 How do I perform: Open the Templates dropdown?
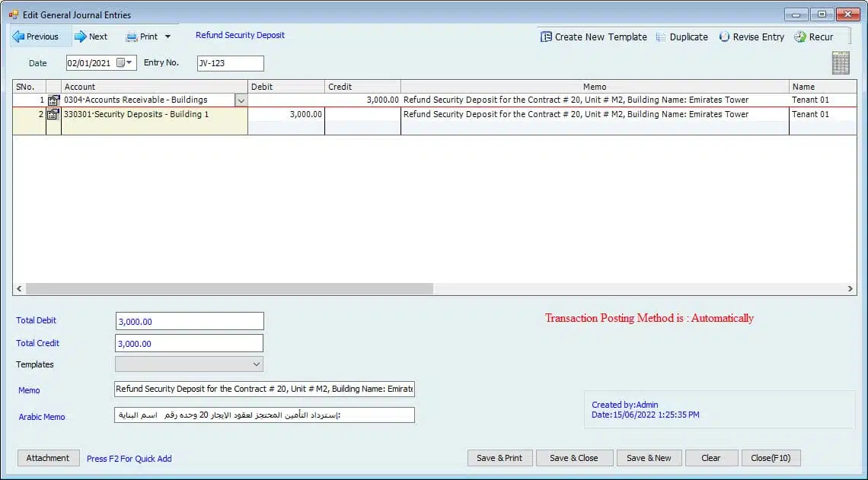pos(257,364)
